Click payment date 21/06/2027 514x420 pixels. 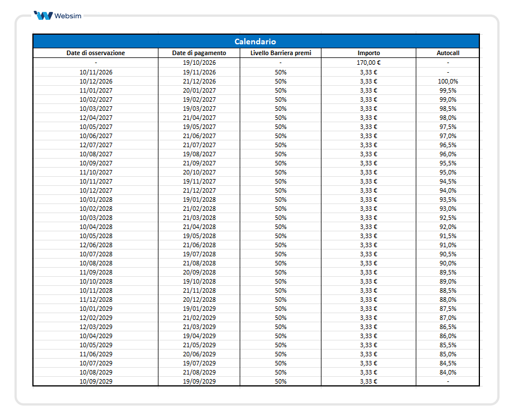[199, 136]
